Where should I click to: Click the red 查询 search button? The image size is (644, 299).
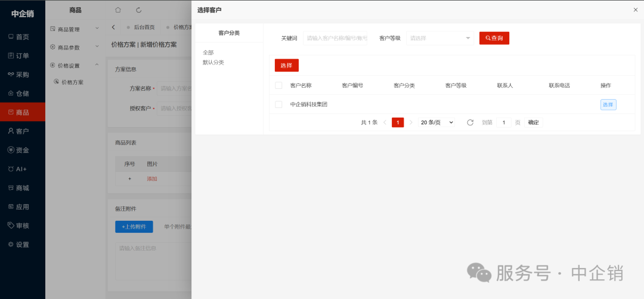[494, 38]
